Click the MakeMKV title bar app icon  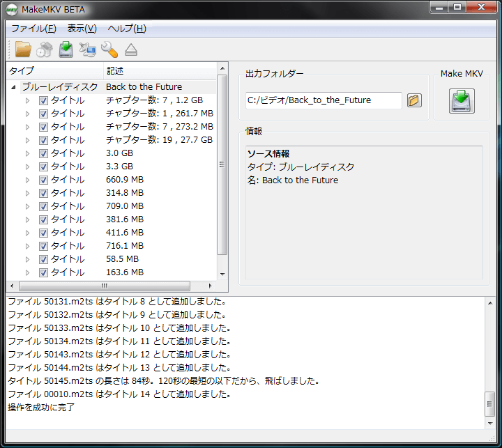coord(12,10)
